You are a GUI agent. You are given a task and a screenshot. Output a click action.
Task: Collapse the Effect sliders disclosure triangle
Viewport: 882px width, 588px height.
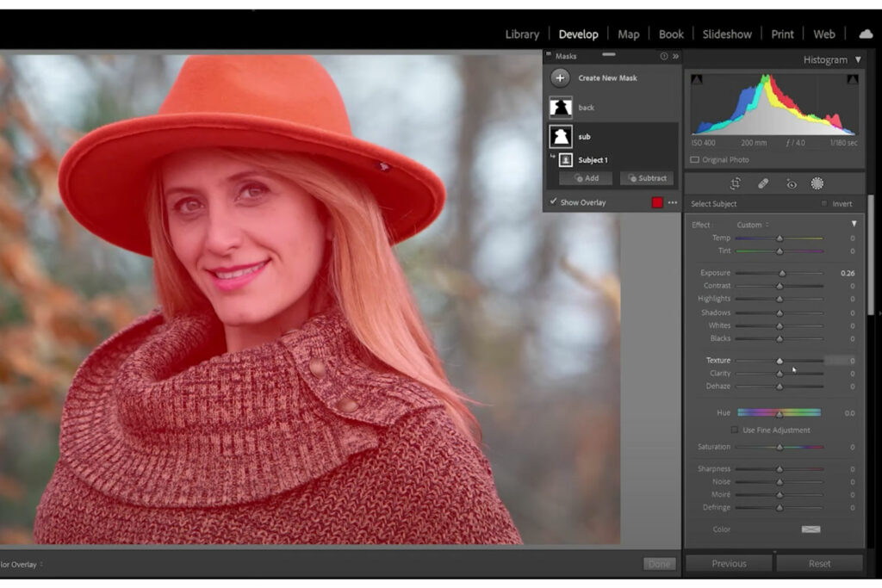pos(854,224)
